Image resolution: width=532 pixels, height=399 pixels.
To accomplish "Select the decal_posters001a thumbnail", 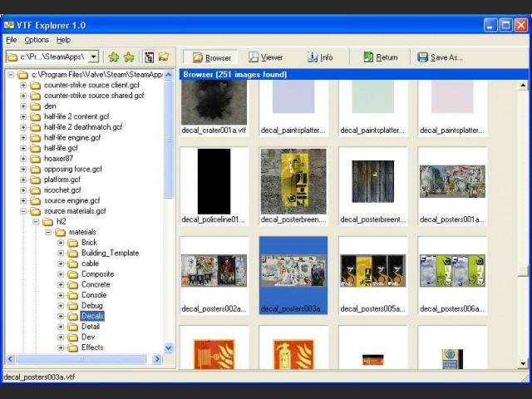I will (452, 186).
